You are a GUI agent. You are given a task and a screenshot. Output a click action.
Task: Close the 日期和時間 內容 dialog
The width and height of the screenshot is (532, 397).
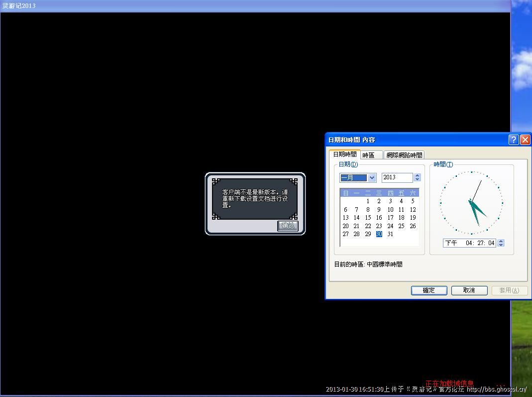click(x=525, y=140)
